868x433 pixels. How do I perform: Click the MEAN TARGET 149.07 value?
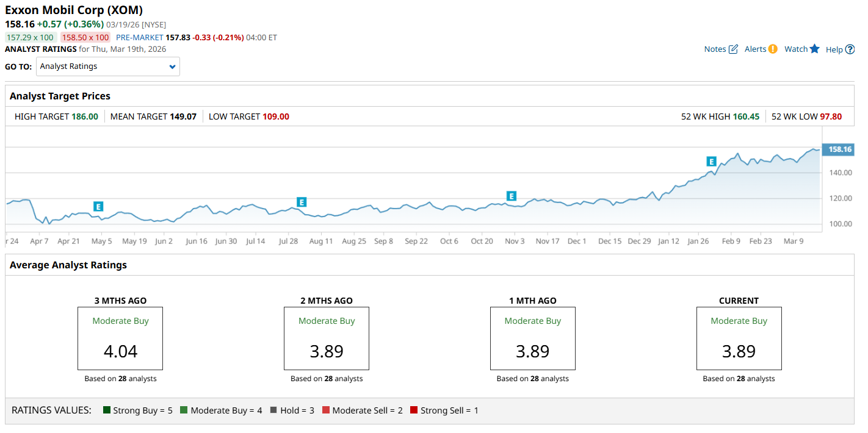tap(183, 116)
